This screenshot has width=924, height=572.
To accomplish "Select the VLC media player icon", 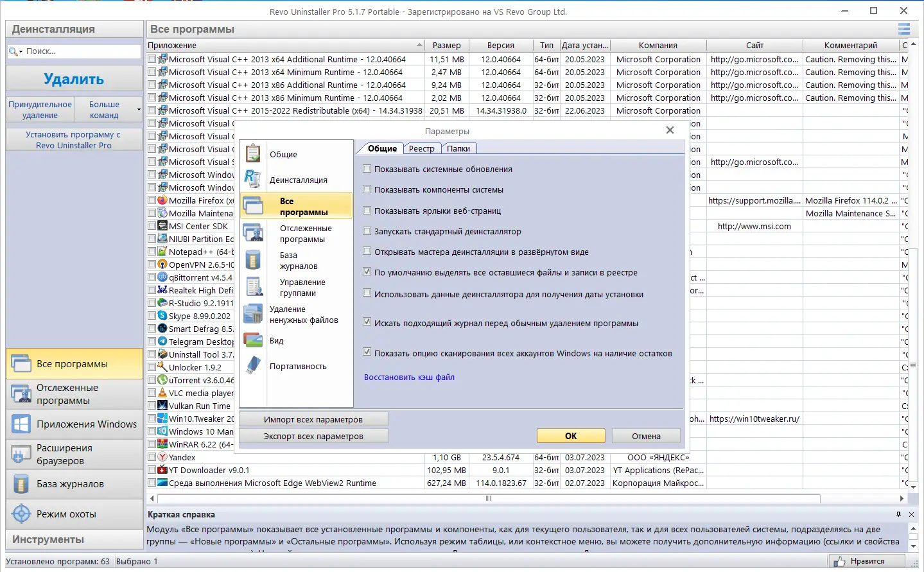I will tap(162, 393).
